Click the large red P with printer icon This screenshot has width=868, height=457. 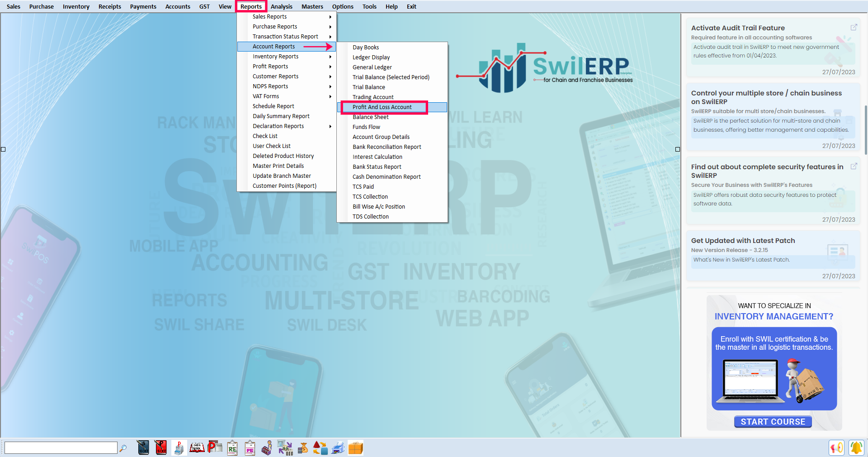point(215,447)
